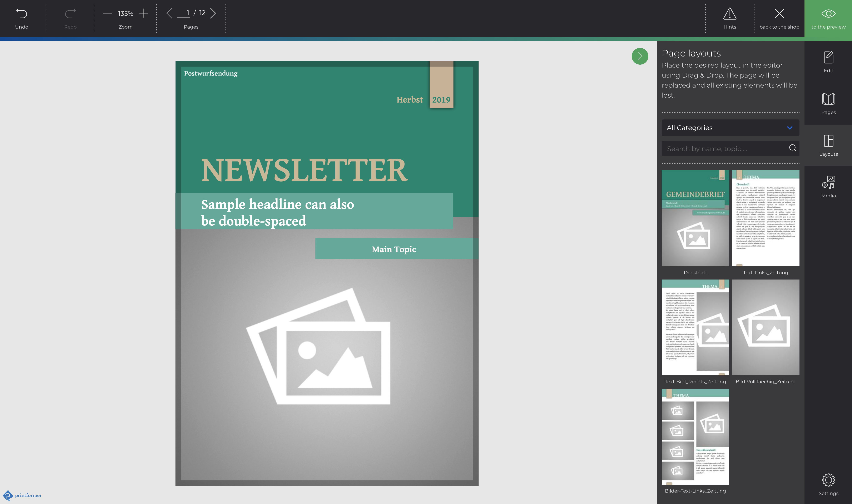Open Settings gear icon
The width and height of the screenshot is (852, 504).
[828, 480]
